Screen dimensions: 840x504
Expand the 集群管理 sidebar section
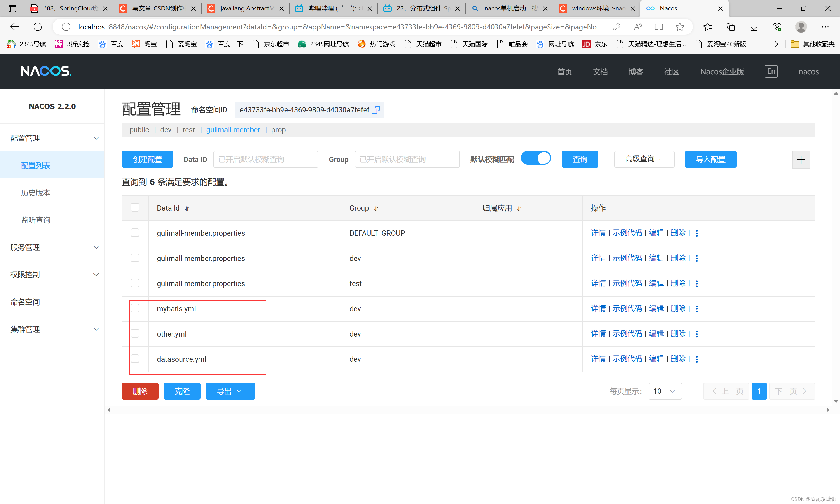(52, 329)
